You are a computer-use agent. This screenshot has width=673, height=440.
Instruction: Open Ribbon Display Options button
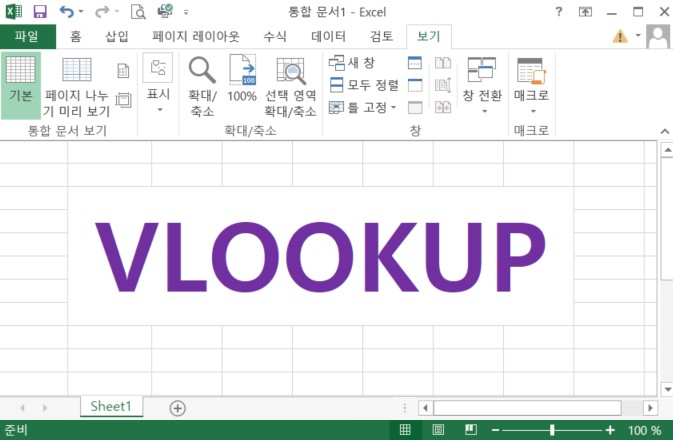click(x=585, y=12)
